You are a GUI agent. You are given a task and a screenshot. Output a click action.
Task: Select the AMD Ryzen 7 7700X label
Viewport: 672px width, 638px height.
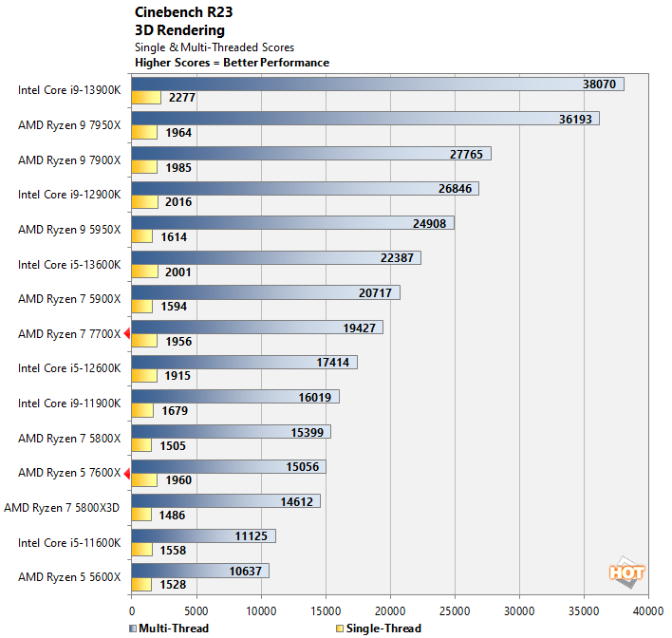69,334
